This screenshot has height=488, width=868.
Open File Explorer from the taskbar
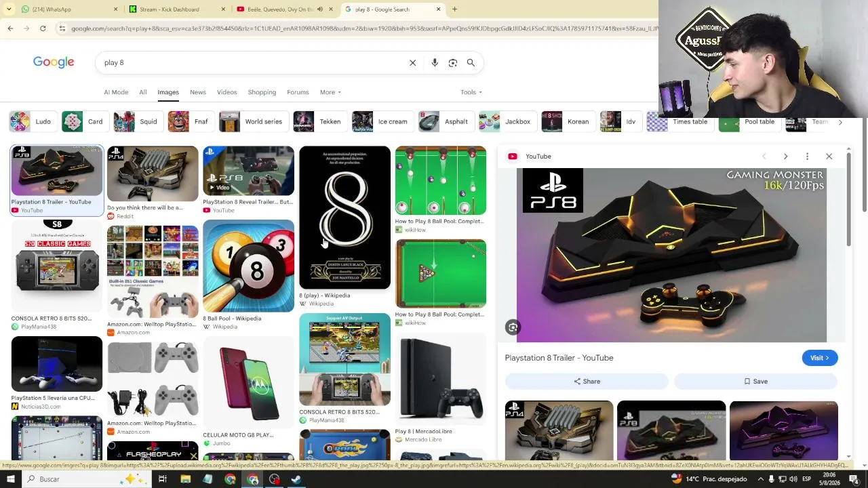[x=185, y=479]
